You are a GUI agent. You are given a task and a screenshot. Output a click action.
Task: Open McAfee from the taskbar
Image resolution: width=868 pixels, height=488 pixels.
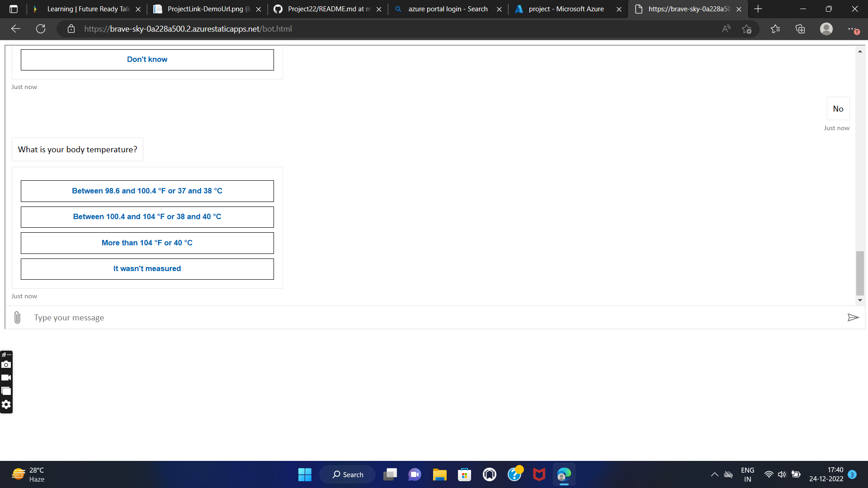click(x=539, y=474)
